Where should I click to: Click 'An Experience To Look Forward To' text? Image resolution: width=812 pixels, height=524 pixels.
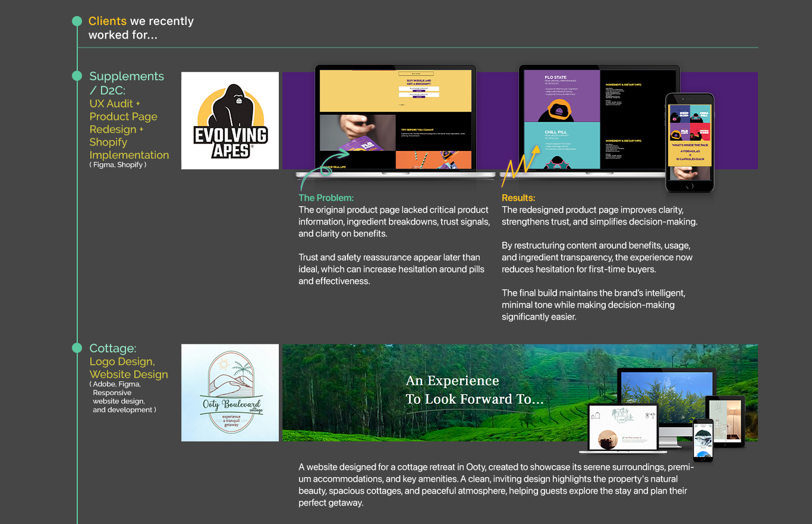(x=474, y=390)
